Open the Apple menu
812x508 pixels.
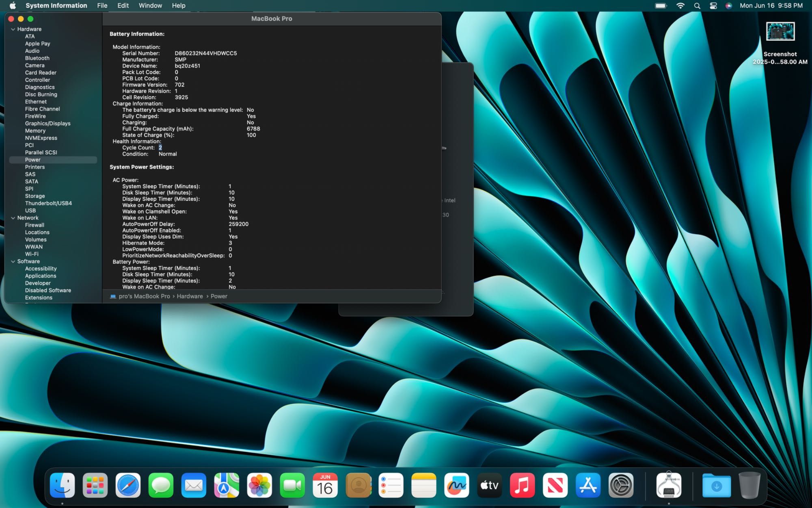point(13,6)
